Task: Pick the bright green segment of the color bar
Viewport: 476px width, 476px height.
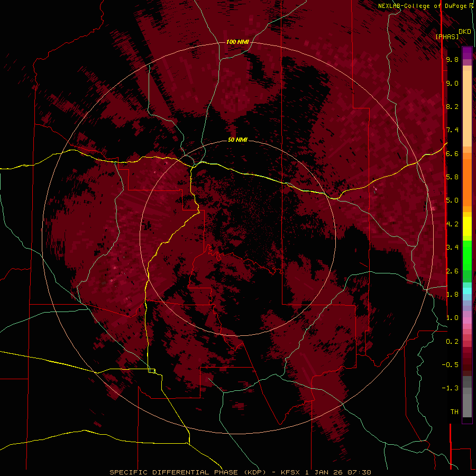Action: [x=467, y=256]
